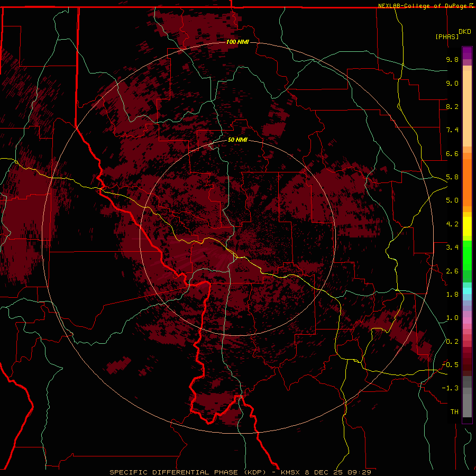Click the -0.5 legend value
Image resolution: width=476 pixels, height=476 pixels.
(450, 365)
